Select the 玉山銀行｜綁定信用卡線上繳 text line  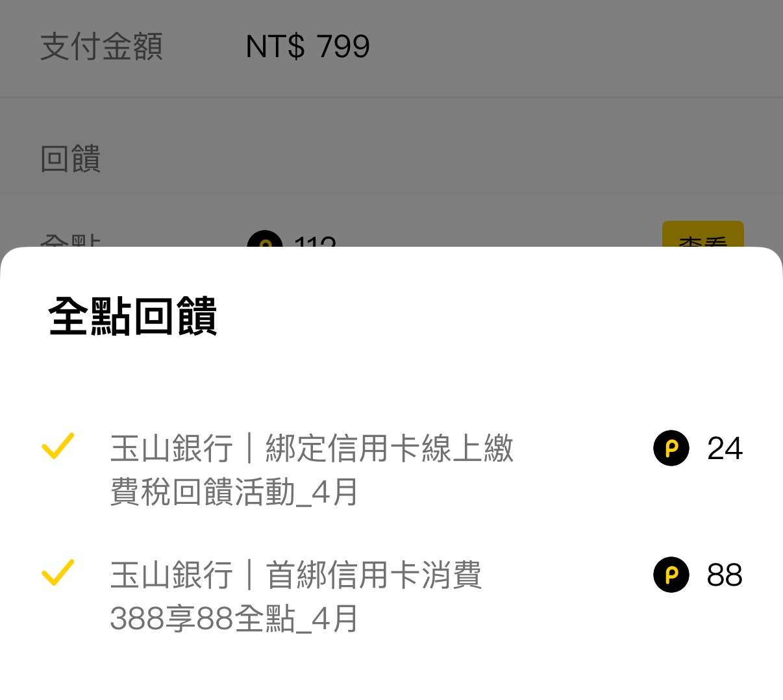[312, 449]
